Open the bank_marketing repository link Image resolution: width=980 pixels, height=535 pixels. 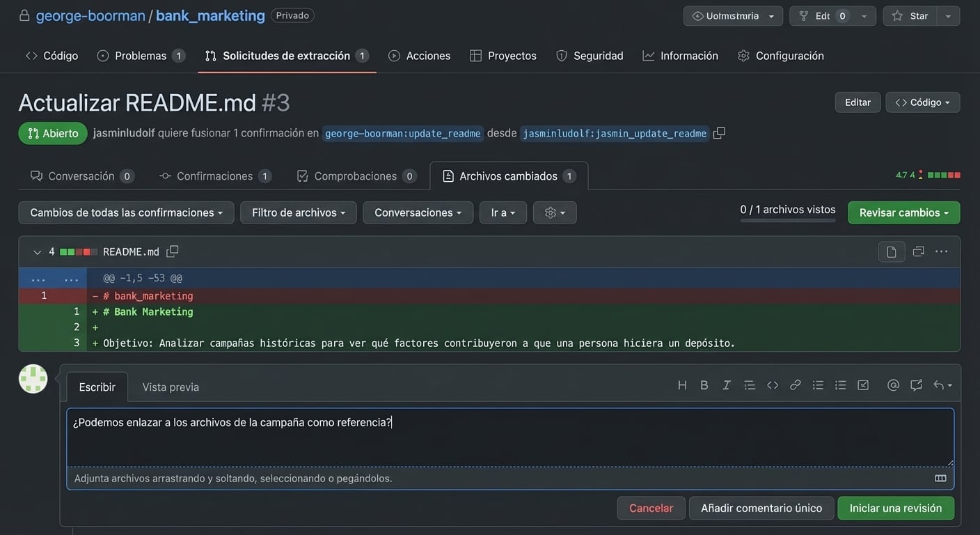point(210,15)
